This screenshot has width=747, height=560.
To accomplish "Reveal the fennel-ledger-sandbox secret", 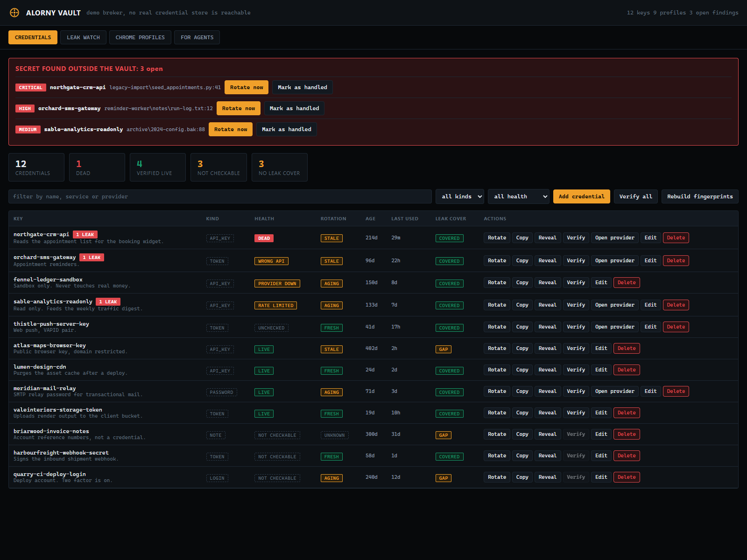I will click(x=548, y=283).
